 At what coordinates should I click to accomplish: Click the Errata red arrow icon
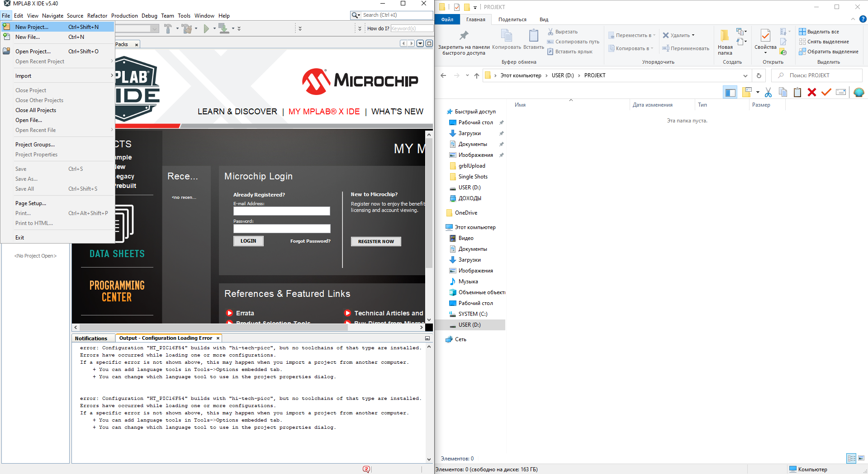230,313
